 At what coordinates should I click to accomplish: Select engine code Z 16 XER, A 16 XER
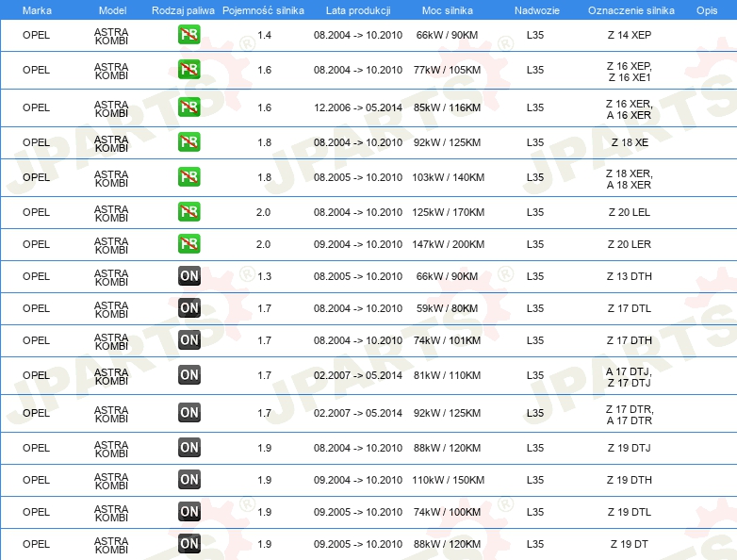click(x=630, y=109)
